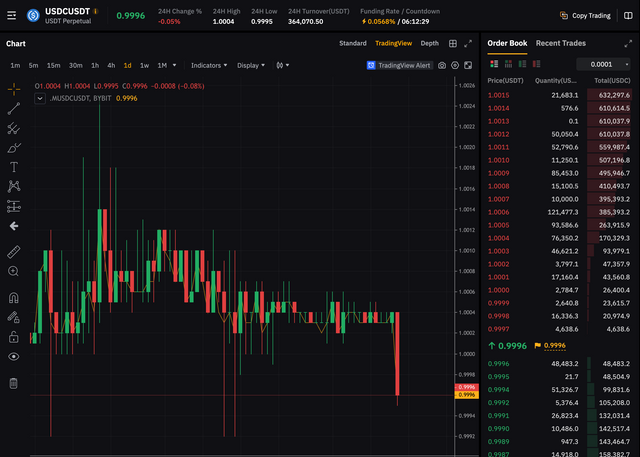Click ask price 1.0015 in order book
Screen dimensions: 640x457
[x=498, y=95]
